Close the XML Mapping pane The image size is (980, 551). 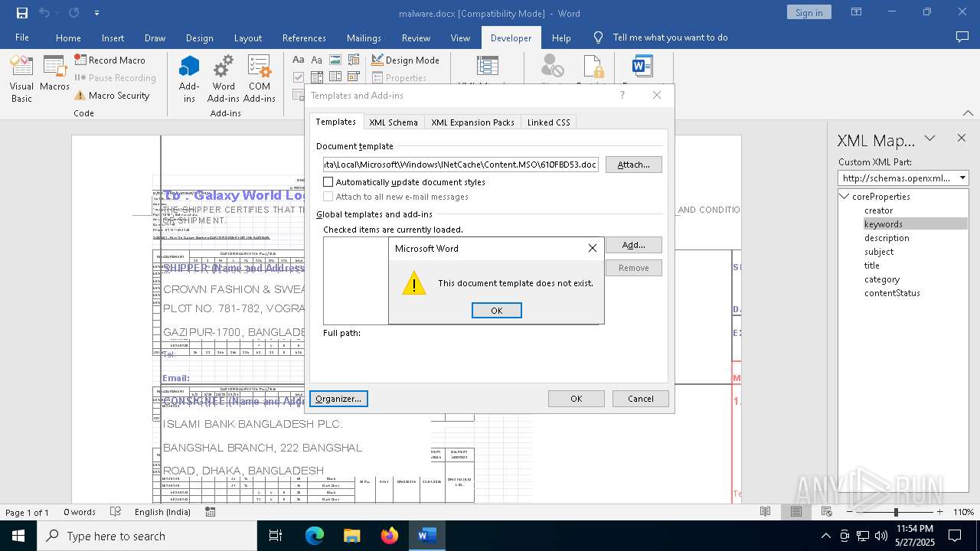click(x=962, y=139)
